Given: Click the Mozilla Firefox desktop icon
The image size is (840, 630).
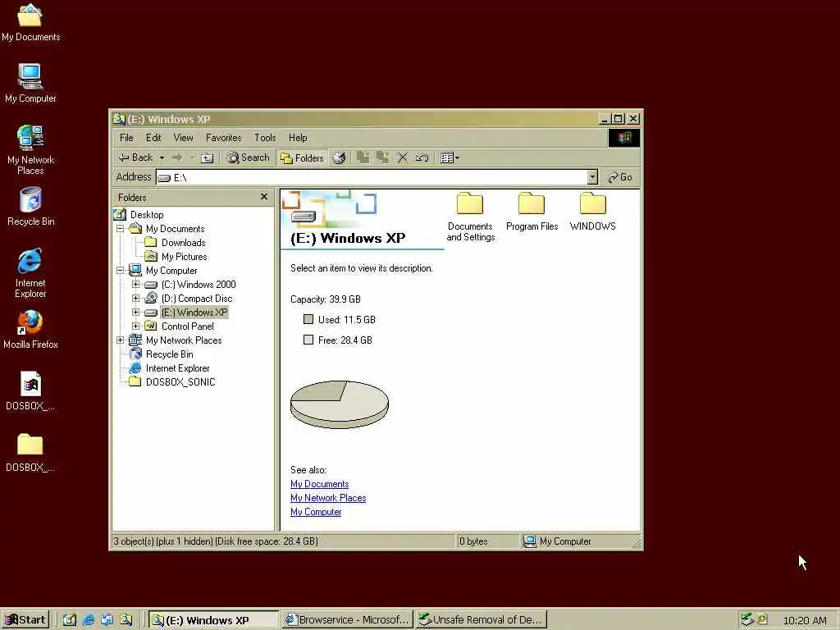Looking at the screenshot, I should coord(30,330).
